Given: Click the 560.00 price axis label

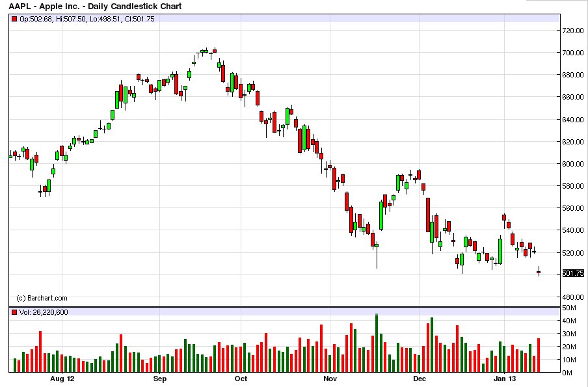Looking at the screenshot, I should (x=572, y=208).
